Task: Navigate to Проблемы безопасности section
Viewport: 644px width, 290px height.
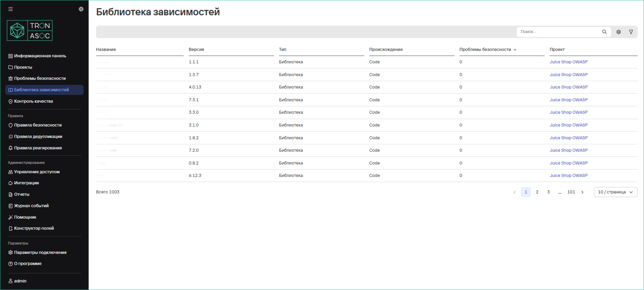Action: (x=40, y=78)
